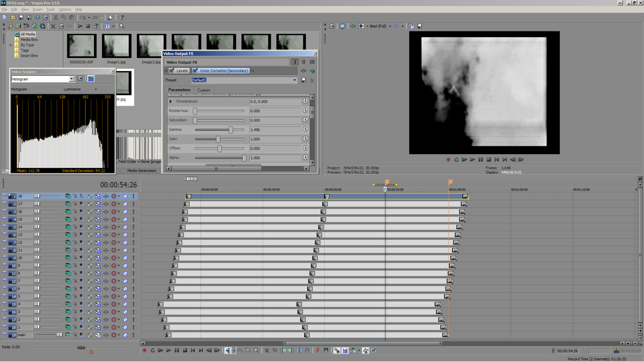Viewport: 644px width, 362px height.
Task: Click the Stop button in timeline transport
Action: [185, 350]
